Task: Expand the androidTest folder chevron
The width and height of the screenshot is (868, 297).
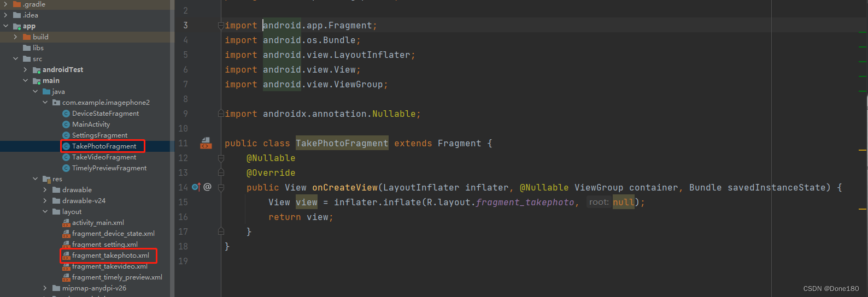Action: point(25,70)
